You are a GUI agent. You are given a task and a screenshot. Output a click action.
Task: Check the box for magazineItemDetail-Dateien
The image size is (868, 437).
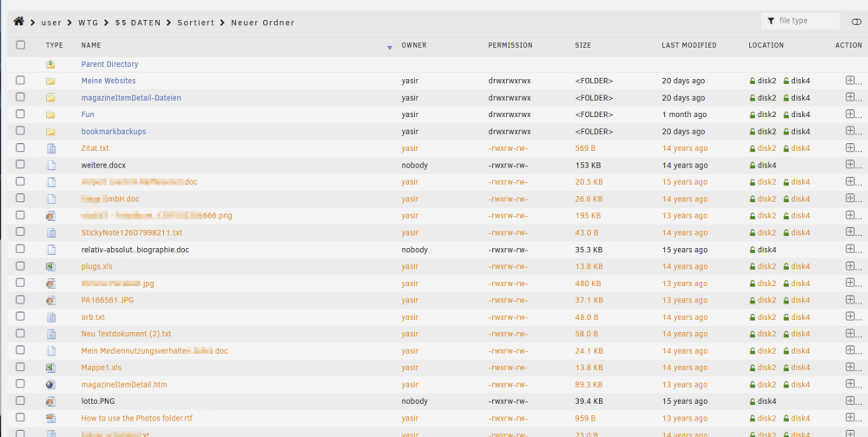pyautogui.click(x=21, y=97)
